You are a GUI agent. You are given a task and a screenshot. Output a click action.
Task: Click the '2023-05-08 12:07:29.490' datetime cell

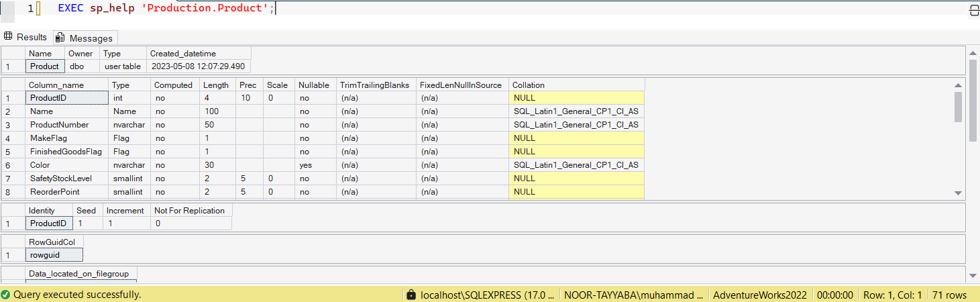click(199, 66)
